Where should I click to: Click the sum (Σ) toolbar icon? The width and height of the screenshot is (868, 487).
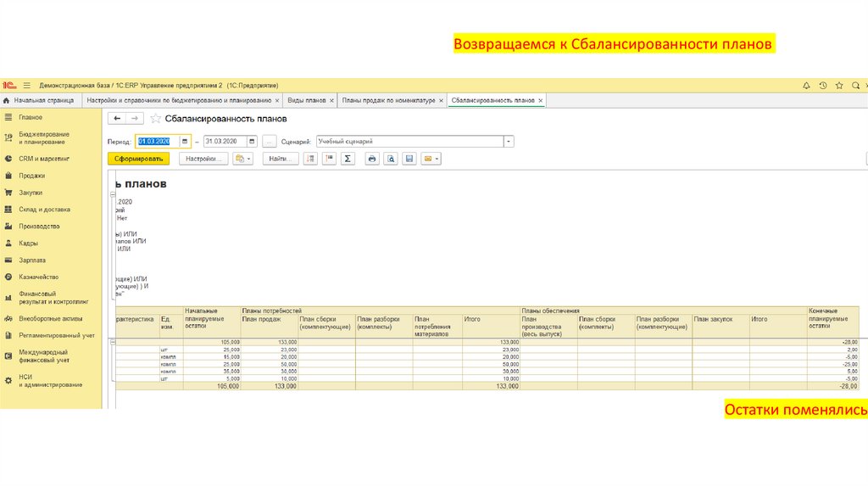point(347,159)
